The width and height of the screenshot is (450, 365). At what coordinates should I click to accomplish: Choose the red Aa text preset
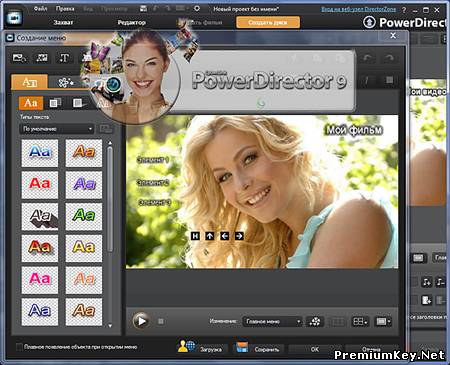40,185
